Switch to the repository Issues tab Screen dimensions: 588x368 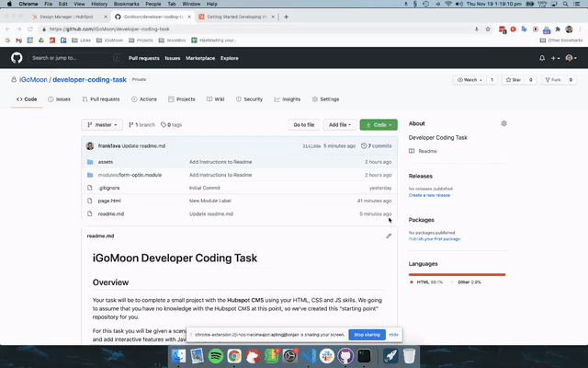59,99
